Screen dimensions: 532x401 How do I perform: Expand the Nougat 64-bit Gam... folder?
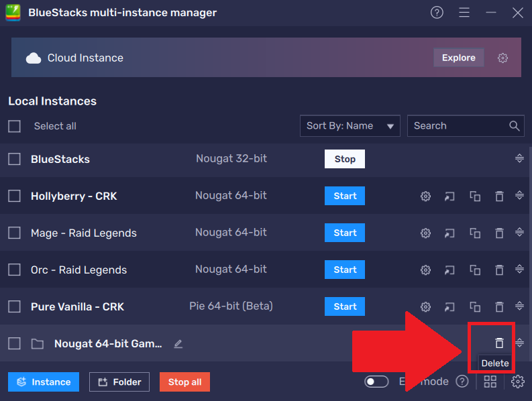[38, 343]
